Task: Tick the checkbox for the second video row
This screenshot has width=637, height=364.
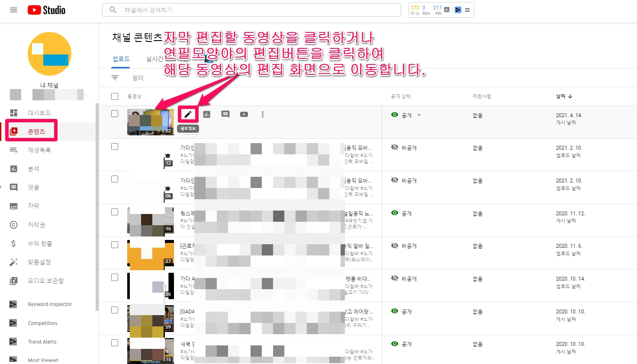Action: pos(115,147)
